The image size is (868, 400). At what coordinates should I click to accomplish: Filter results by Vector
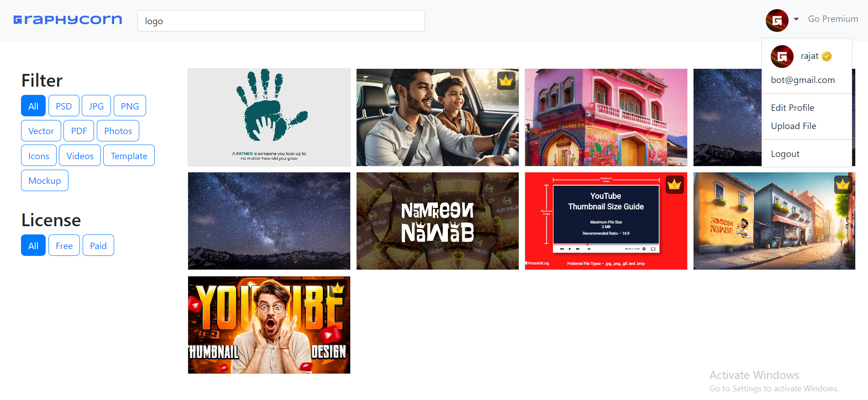41,131
